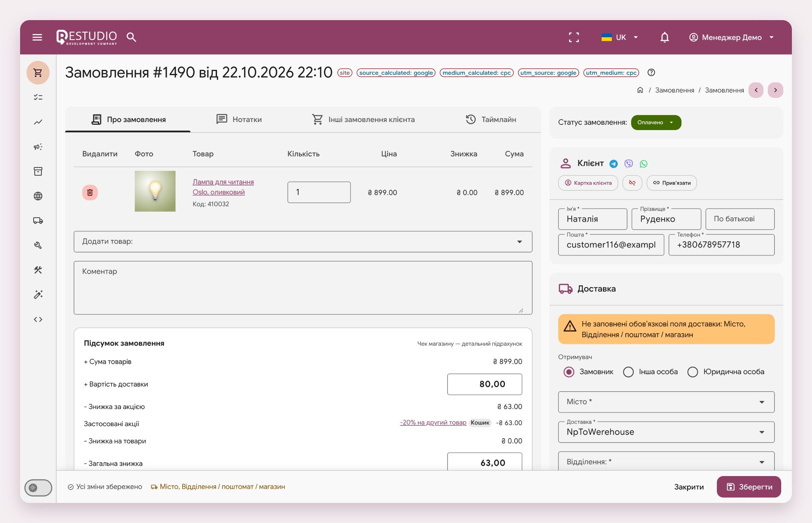
Task: Open Картка клієнта button
Action: tap(588, 183)
